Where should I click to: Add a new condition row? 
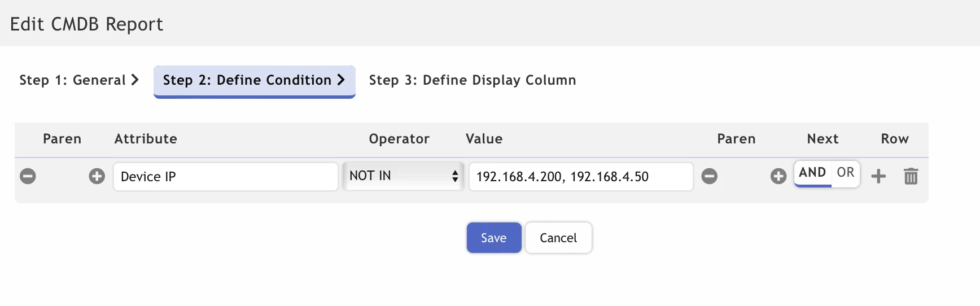point(878,176)
